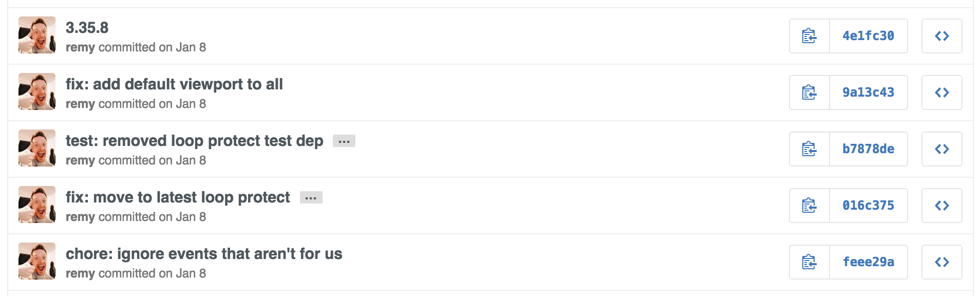Copy the full SHA for commit 016c375
Viewport: 980px width, 296px height.
pos(809,206)
